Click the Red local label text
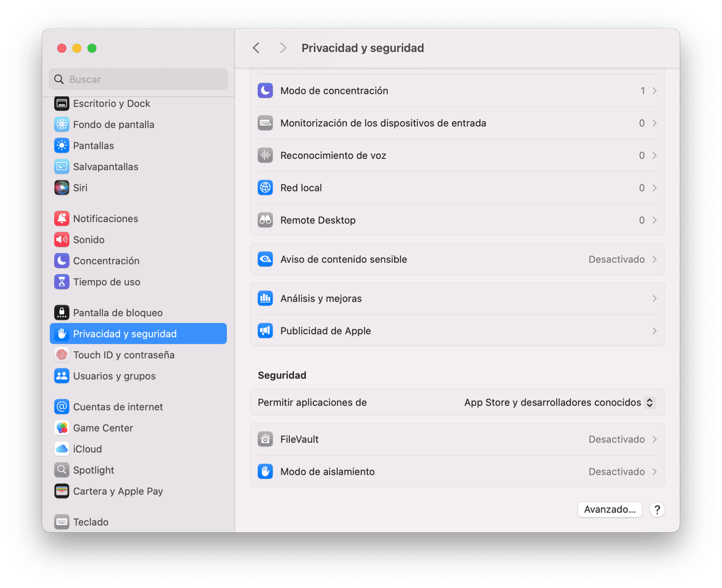Viewport: 722px width, 588px height. (x=301, y=187)
